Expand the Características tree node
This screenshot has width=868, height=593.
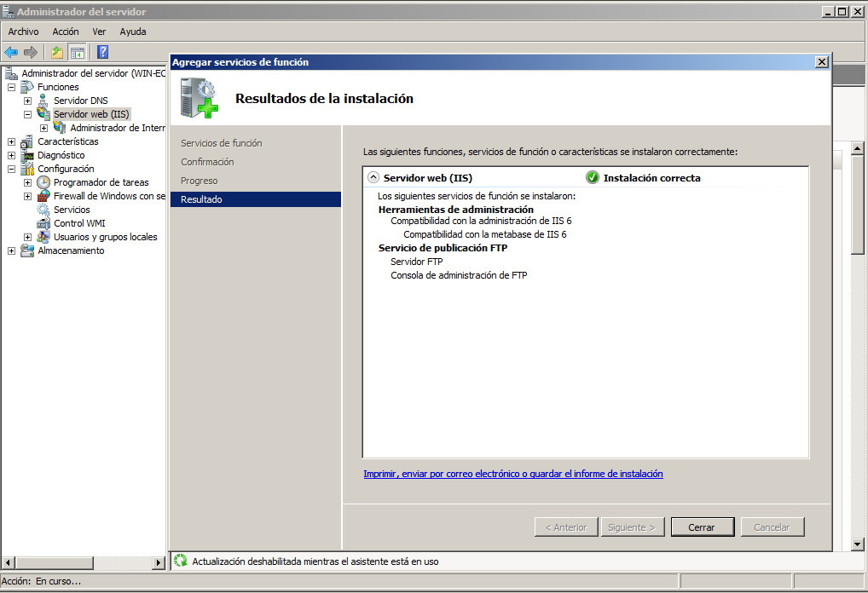[11, 141]
